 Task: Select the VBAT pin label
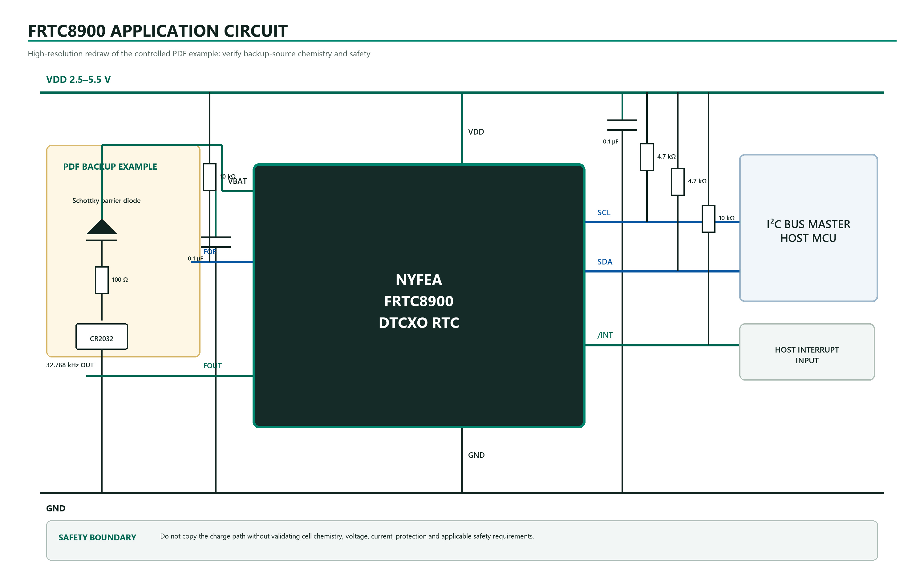click(x=237, y=181)
